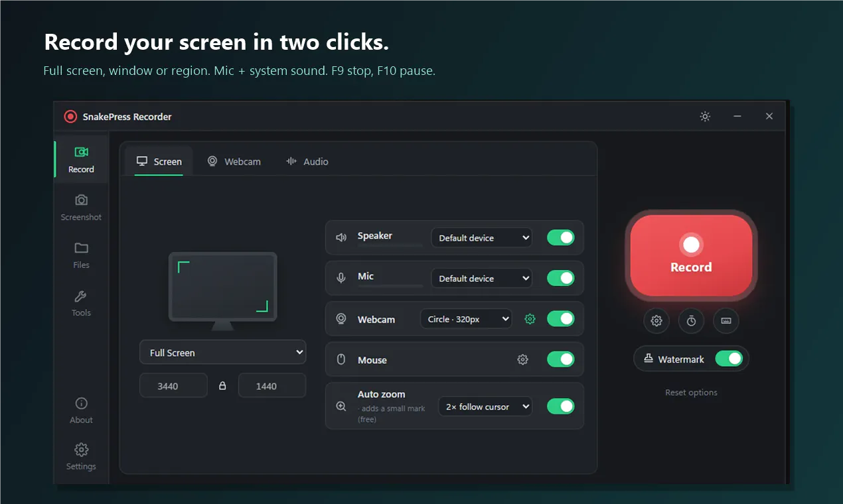Click the lock icon between width and height

(222, 385)
